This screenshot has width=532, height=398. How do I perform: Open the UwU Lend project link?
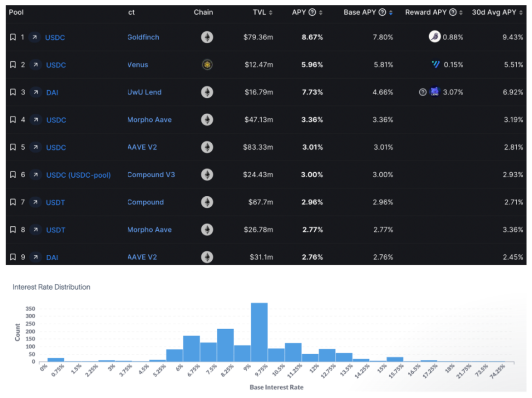click(x=144, y=92)
